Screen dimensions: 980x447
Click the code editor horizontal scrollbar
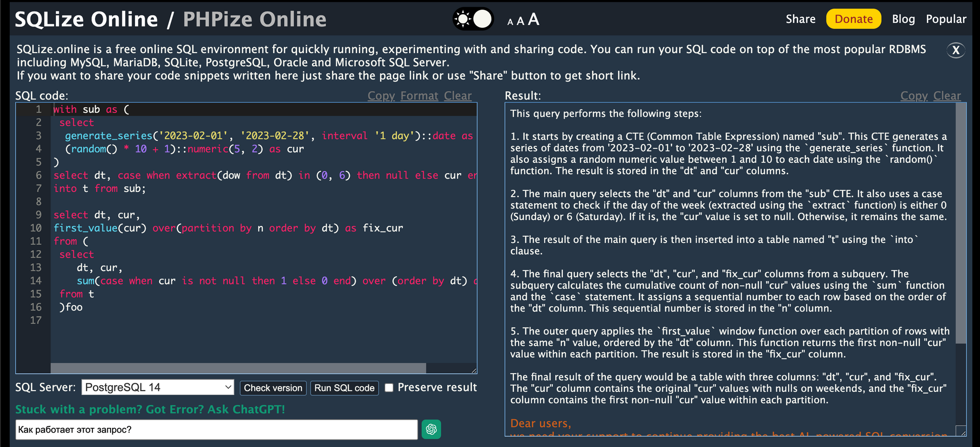pyautogui.click(x=238, y=368)
